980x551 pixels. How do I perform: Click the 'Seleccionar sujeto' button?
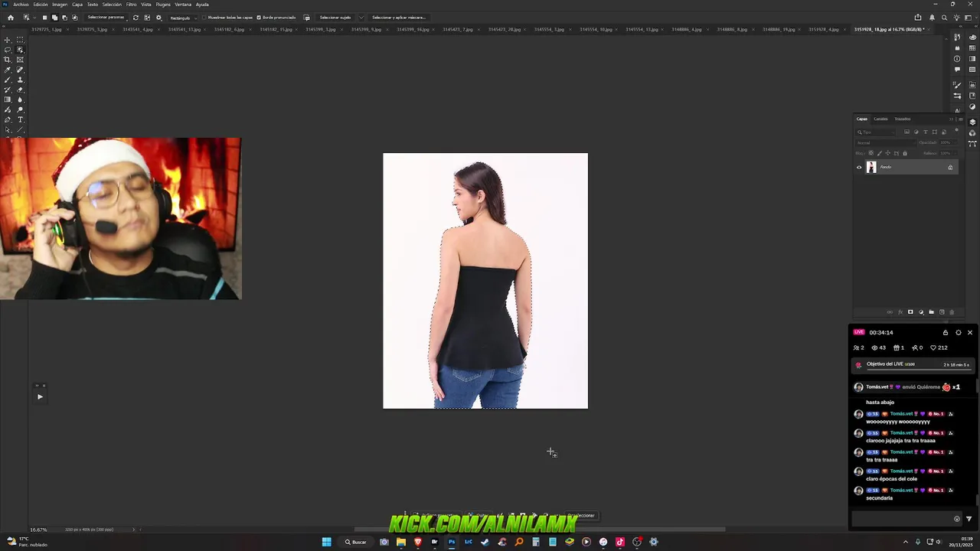point(335,18)
